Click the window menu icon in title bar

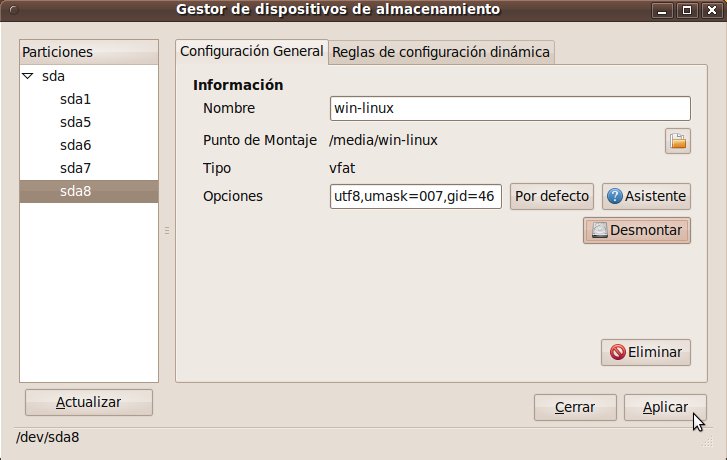[x=13, y=10]
